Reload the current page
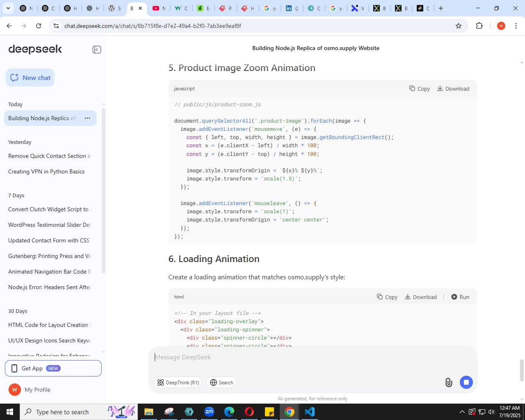Image resolution: width=525 pixels, height=420 pixels. [39, 26]
